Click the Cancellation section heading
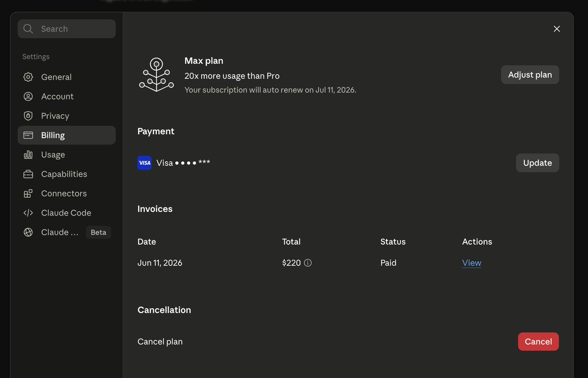This screenshot has width=588, height=378. click(x=164, y=310)
